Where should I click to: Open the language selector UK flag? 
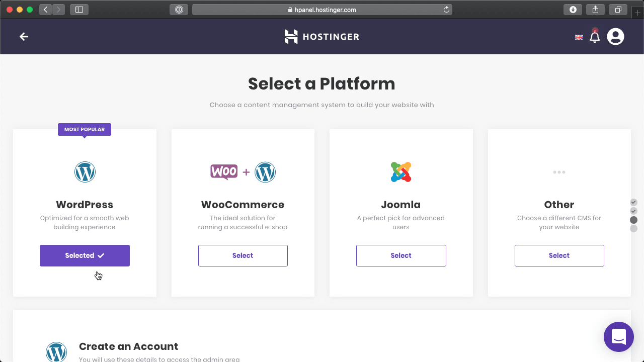tap(579, 37)
